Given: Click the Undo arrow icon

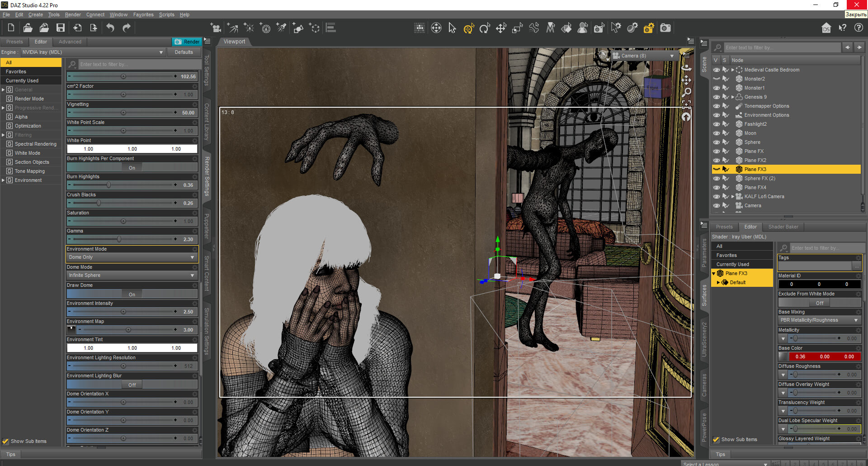Looking at the screenshot, I should (110, 28).
